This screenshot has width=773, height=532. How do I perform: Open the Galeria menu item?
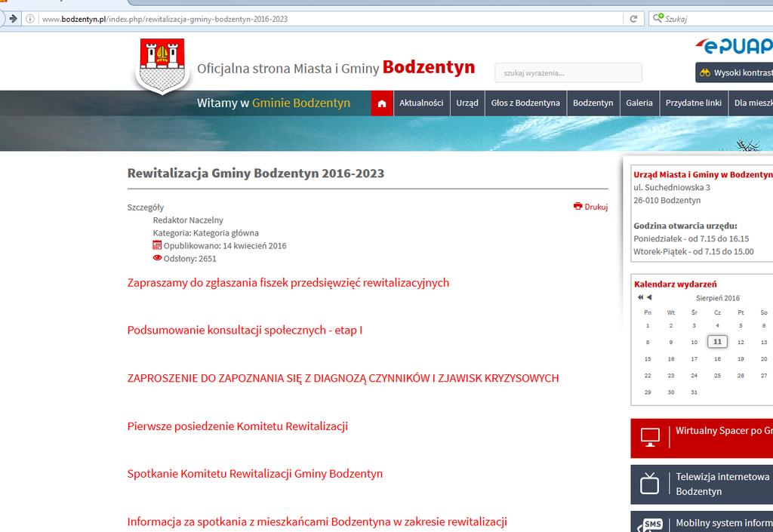click(x=639, y=103)
